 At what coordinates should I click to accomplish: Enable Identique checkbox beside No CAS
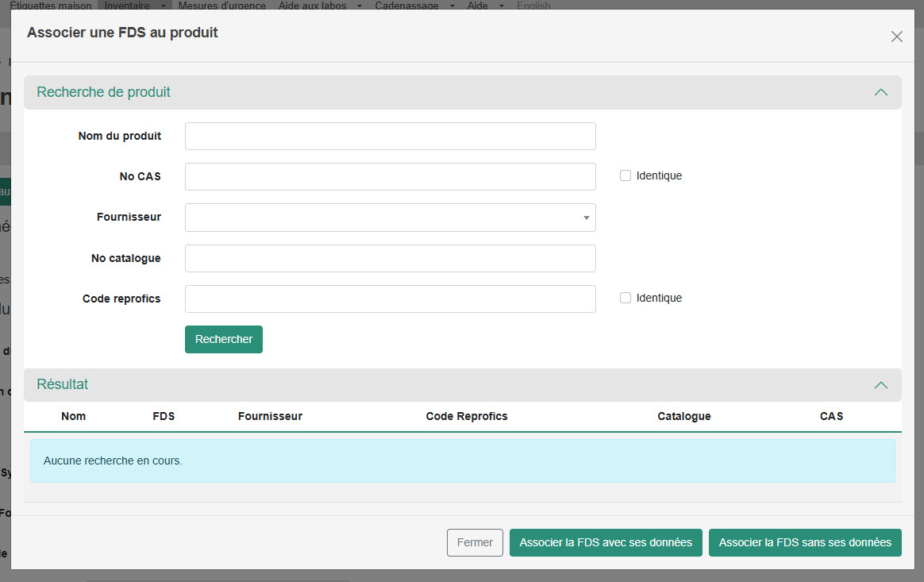point(626,175)
